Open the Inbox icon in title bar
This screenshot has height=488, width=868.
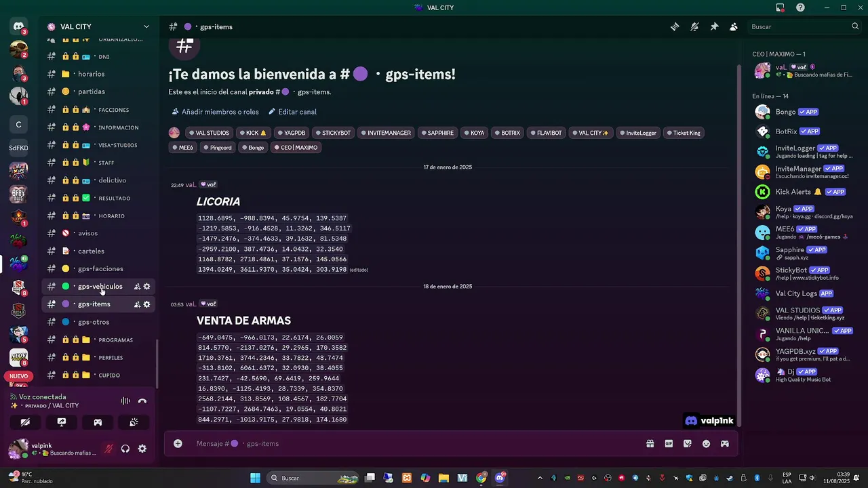pyautogui.click(x=781, y=7)
